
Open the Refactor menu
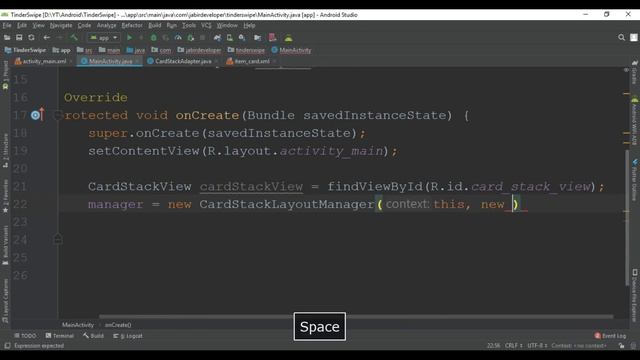[x=132, y=25]
